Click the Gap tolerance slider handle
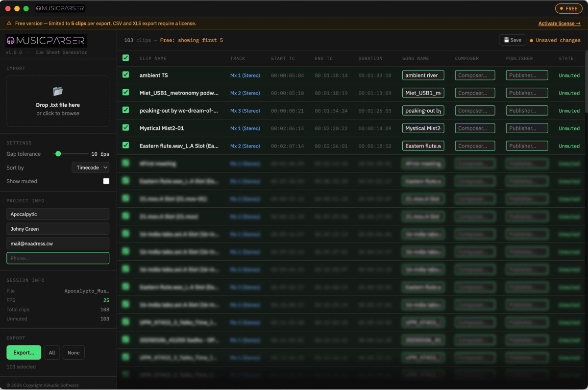 point(58,154)
